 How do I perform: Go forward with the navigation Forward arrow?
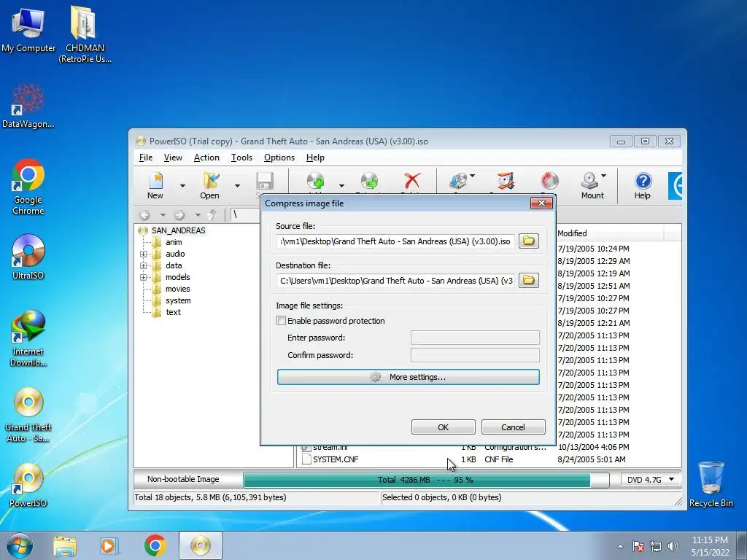tap(179, 215)
